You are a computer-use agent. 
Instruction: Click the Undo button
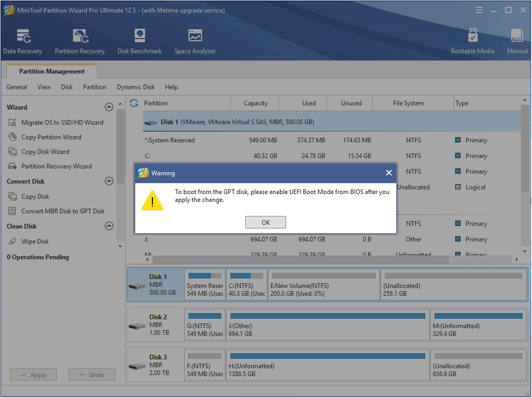pyautogui.click(x=92, y=375)
